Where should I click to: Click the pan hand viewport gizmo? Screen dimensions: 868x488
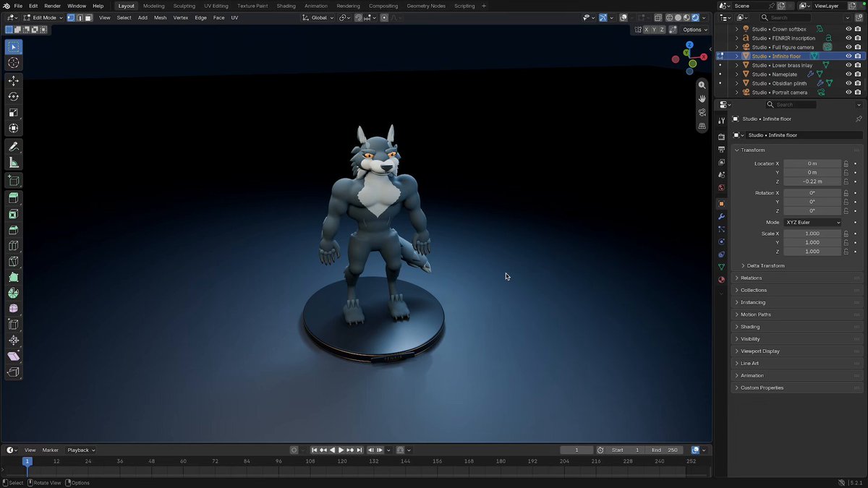point(702,99)
